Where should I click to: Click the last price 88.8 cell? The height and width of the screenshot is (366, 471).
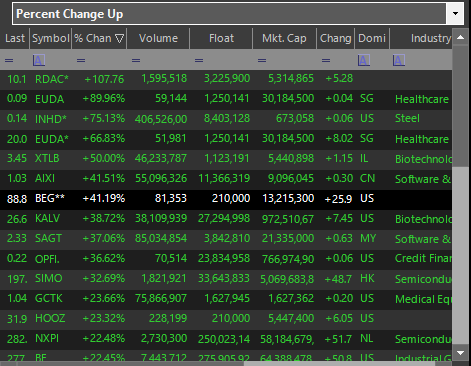[x=17, y=199]
